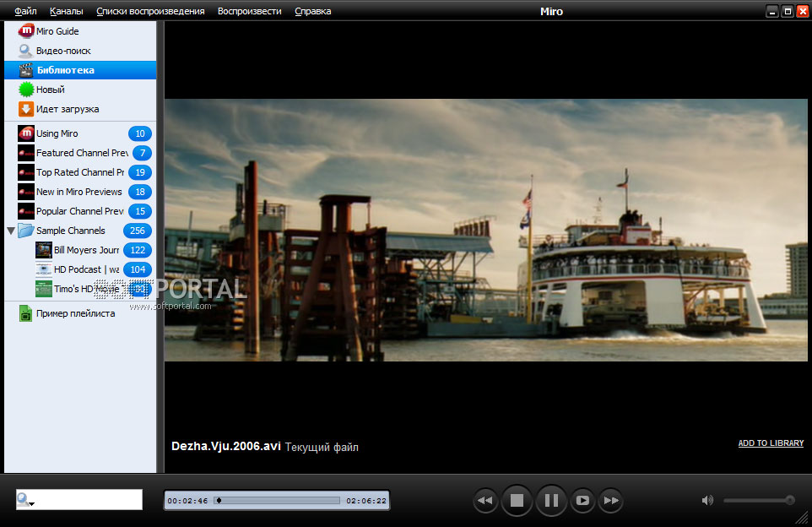812x527 pixels.
Task: Open the Файл menu
Action: [x=25, y=11]
